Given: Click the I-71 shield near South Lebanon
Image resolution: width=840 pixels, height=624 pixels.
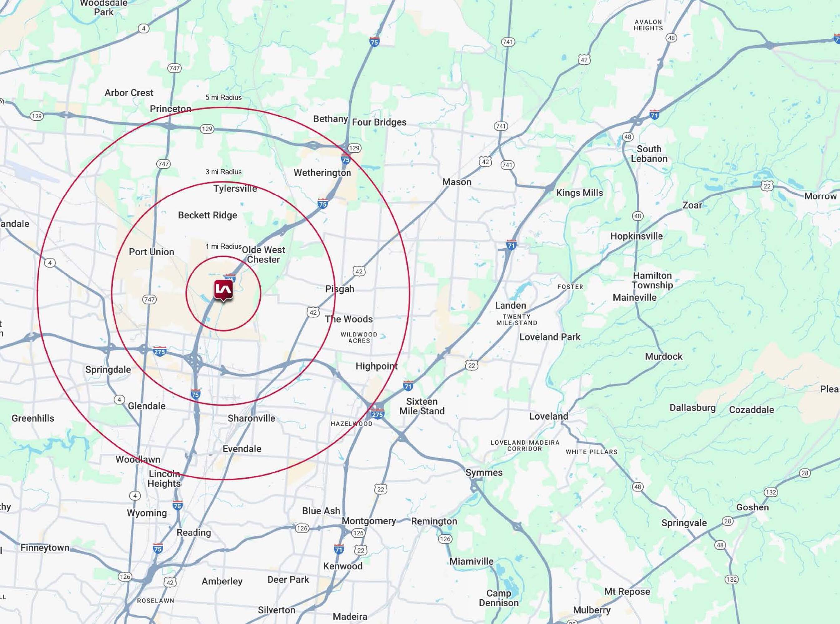Looking at the screenshot, I should [x=655, y=115].
